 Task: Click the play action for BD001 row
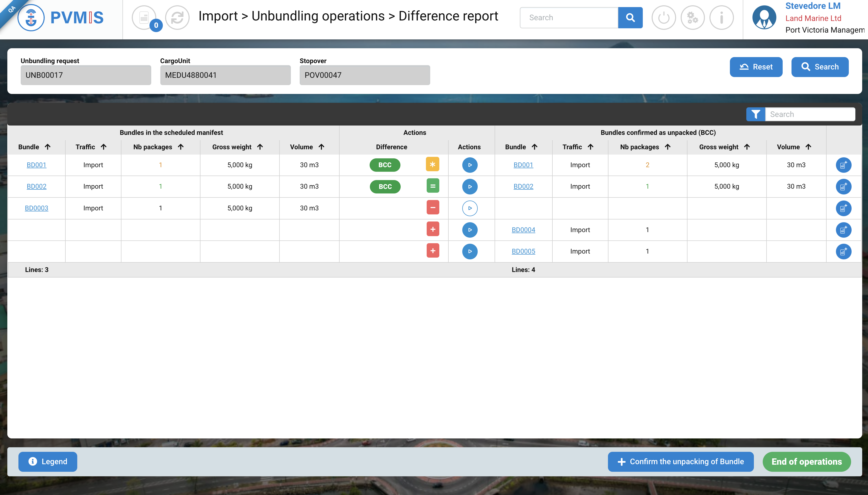tap(470, 165)
